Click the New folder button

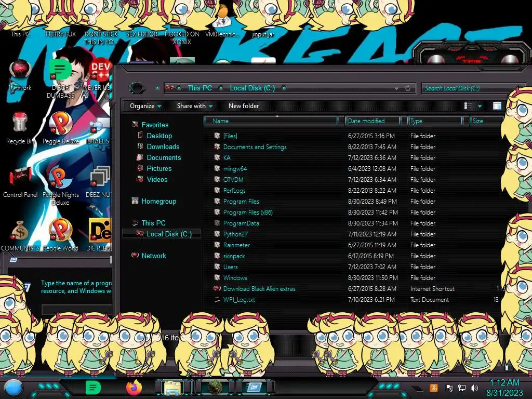(244, 106)
